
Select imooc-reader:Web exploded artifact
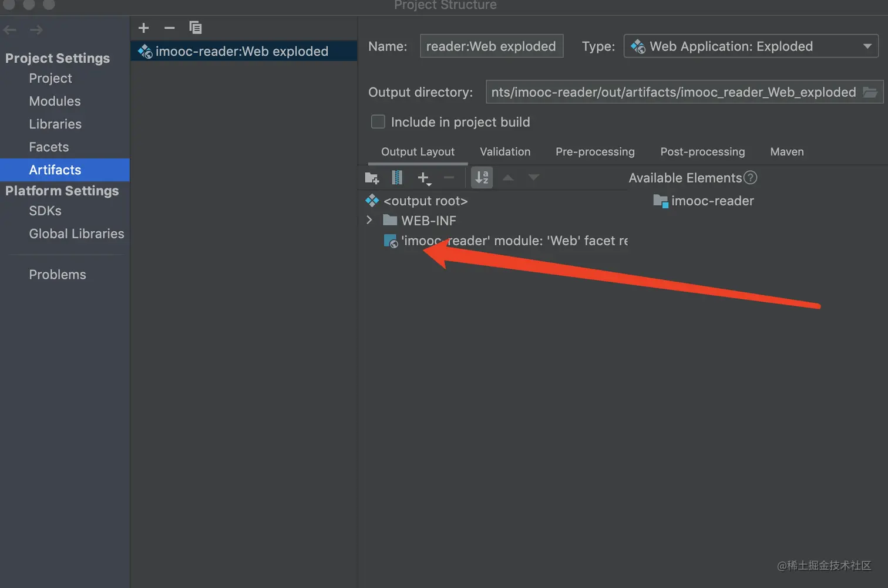click(244, 51)
